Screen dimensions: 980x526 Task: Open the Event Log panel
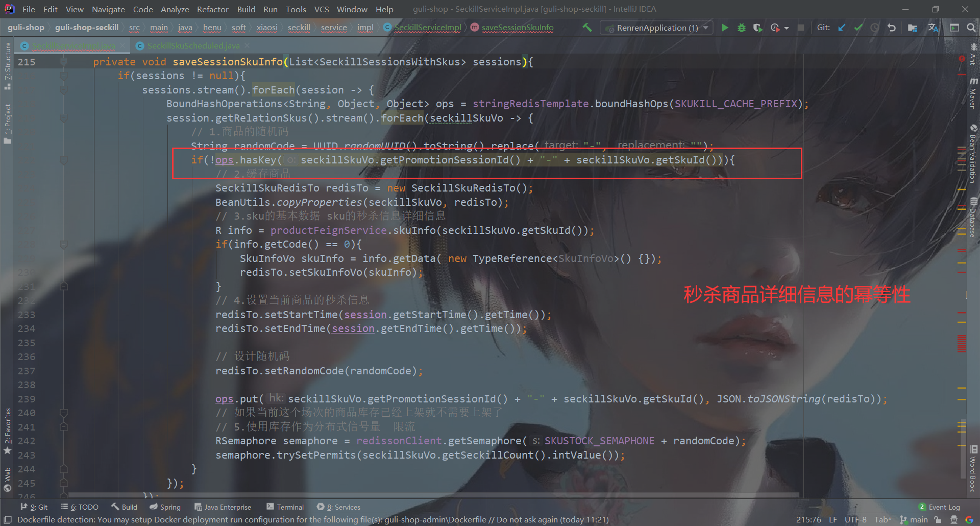(939, 507)
